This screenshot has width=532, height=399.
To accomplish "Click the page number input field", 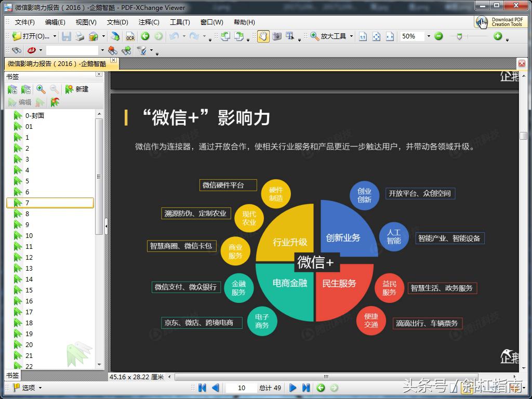I will click(242, 388).
